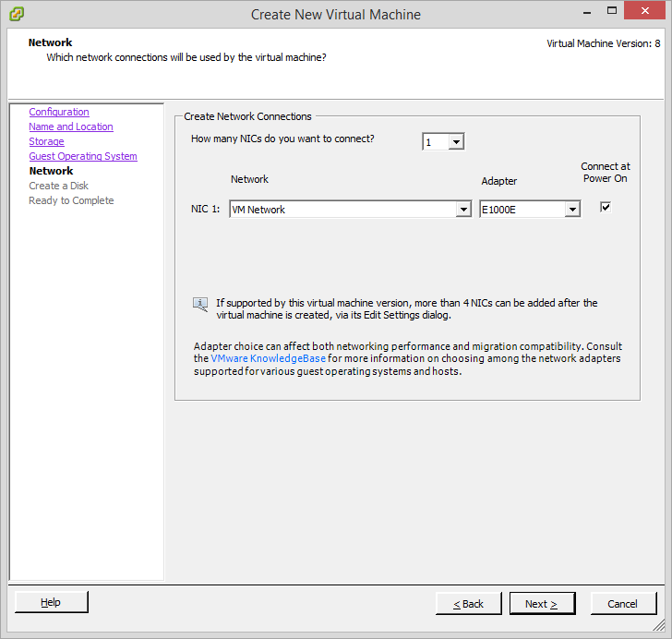This screenshot has width=672, height=639.
Task: Toggle the Connect at Power On checkbox
Action: coord(606,208)
